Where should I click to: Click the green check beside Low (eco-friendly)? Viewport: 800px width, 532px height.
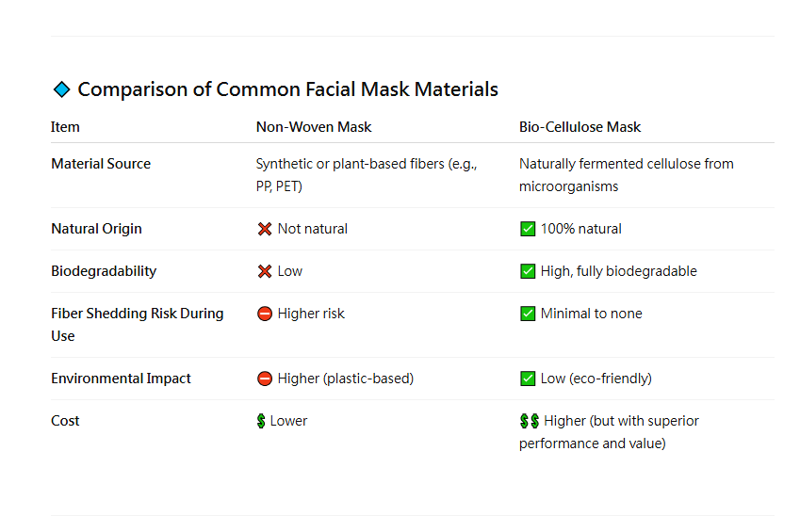pyautogui.click(x=528, y=379)
